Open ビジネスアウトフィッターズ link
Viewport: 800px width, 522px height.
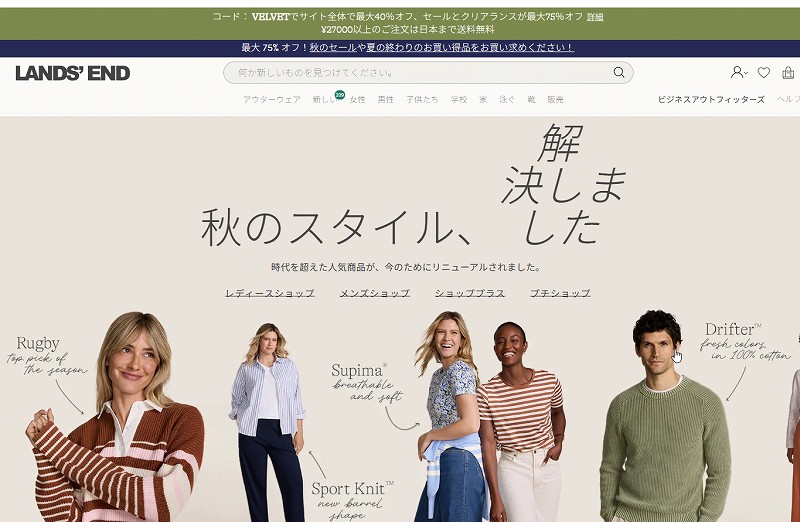click(711, 100)
